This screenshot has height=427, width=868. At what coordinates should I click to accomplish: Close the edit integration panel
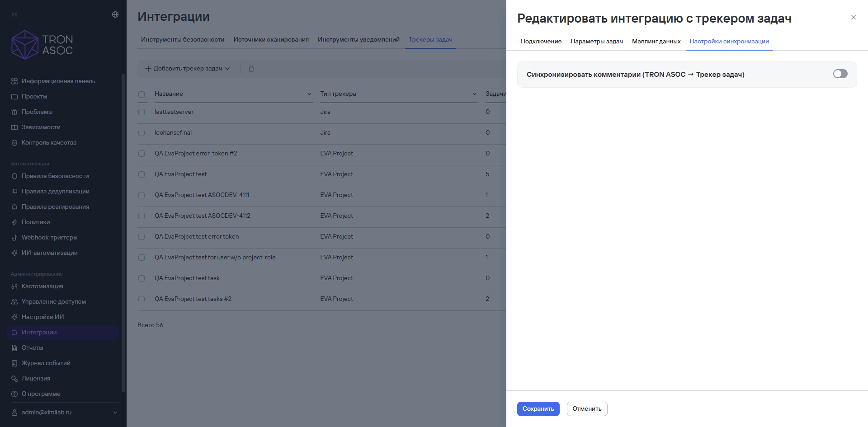854,17
